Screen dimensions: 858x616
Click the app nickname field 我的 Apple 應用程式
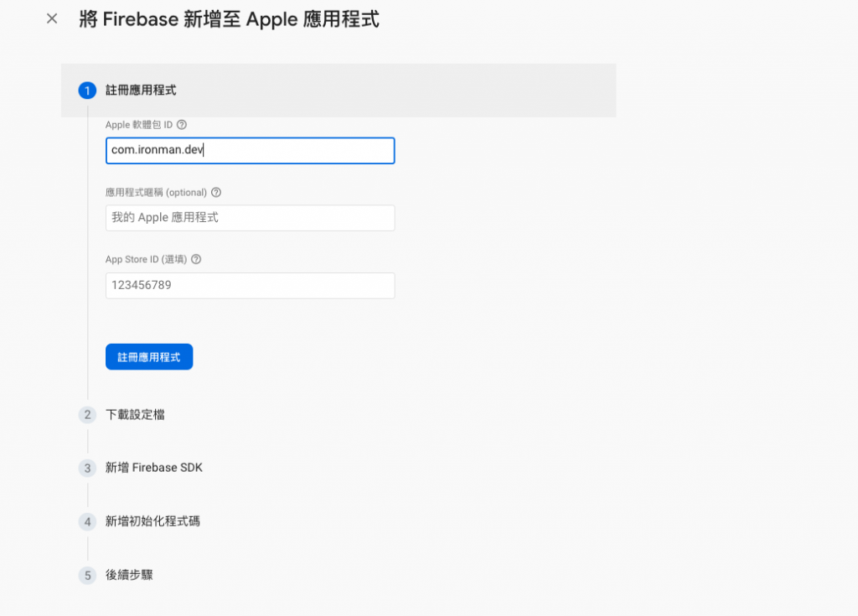click(250, 218)
